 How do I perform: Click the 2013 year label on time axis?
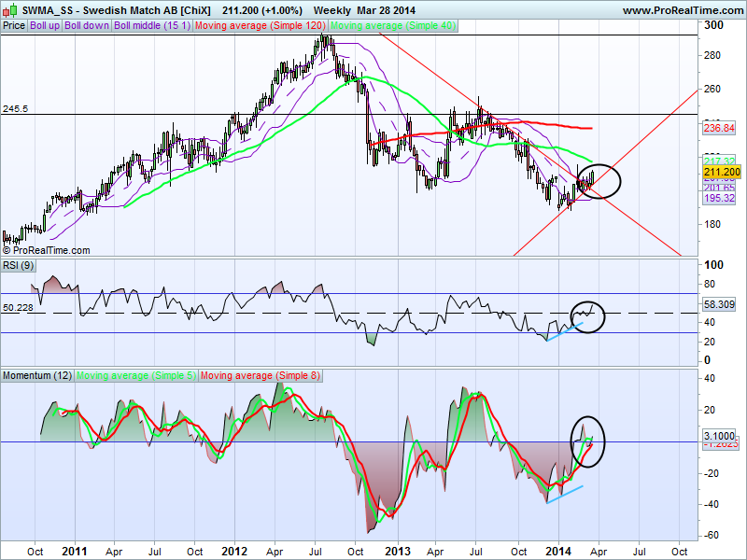click(x=398, y=552)
